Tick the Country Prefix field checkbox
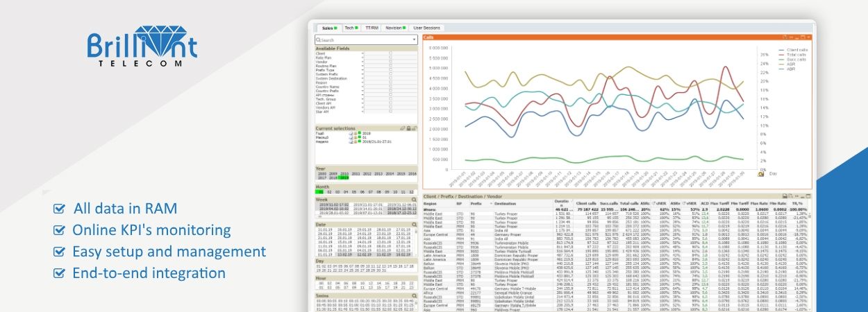868x312 pixels. [390, 91]
